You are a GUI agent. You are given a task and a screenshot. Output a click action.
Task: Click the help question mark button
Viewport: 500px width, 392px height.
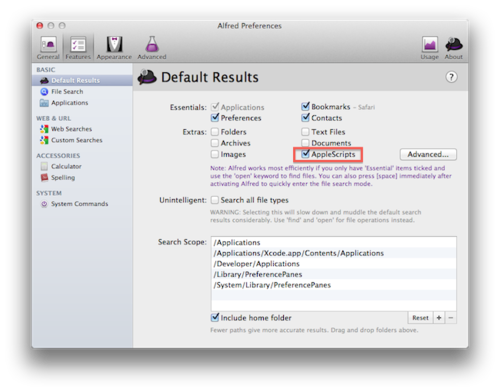coord(451,77)
